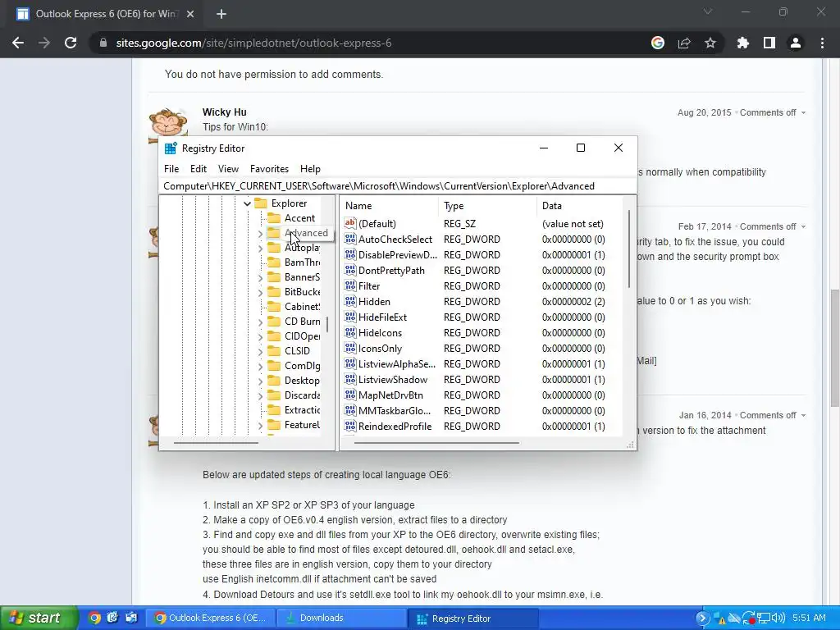Select the BamThr registry key
This screenshot has width=840, height=630.
coord(302,262)
